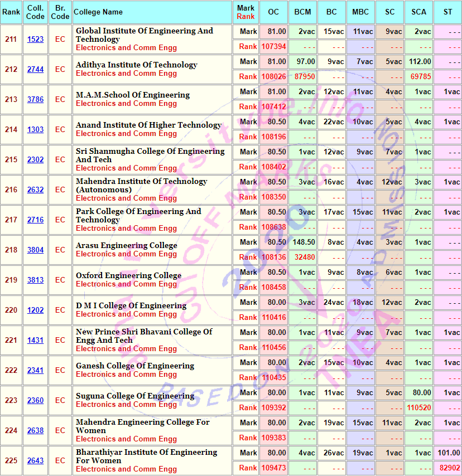This screenshot has height=476, width=462.
Task: Click the College Name column header
Action: coord(99,12)
